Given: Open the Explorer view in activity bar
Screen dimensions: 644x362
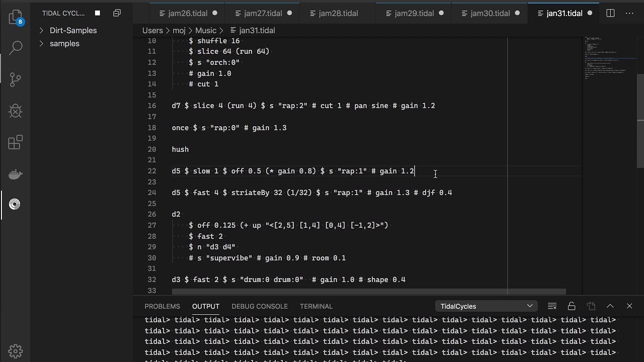Looking at the screenshot, I should pos(16,17).
